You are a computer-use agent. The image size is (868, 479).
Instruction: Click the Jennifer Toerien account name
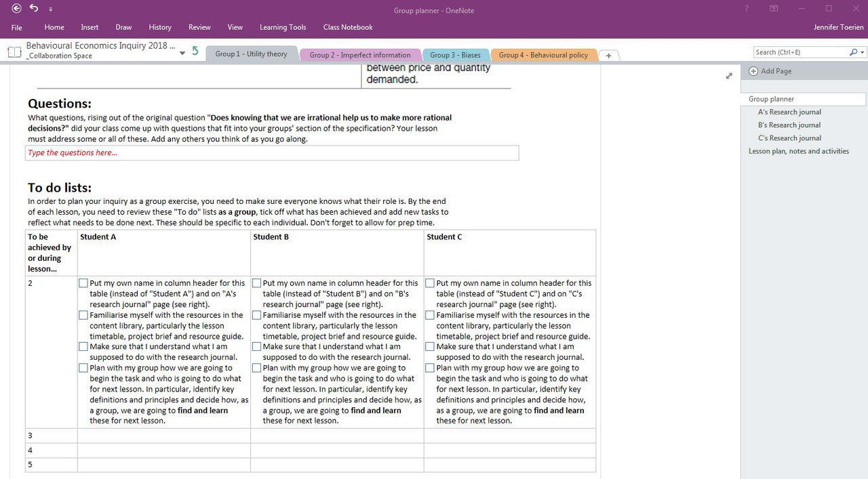(x=839, y=27)
